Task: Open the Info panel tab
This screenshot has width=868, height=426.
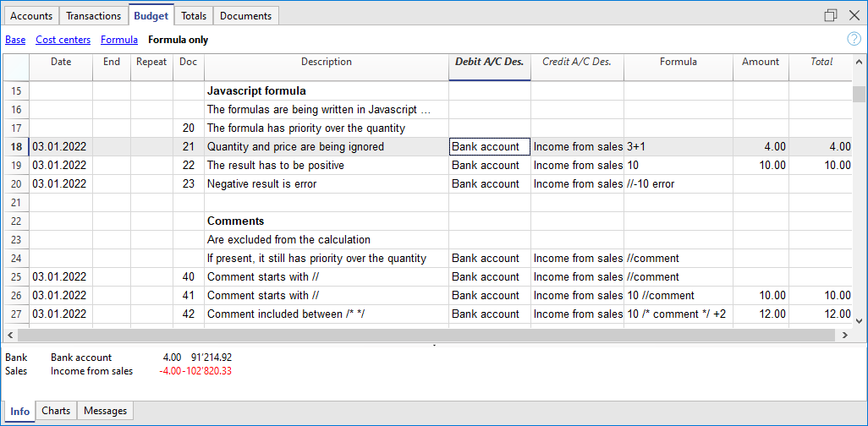Action: click(x=20, y=411)
